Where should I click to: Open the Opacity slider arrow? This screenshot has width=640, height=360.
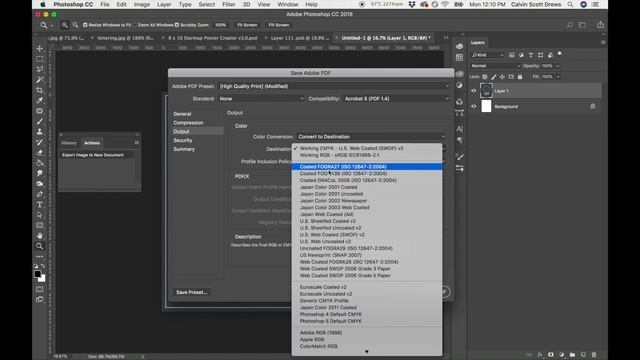[x=558, y=66]
